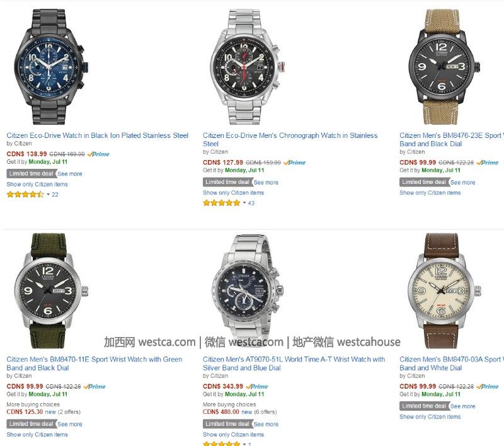Expand the rating dropdown arrow next to 22 reviews
This screenshot has width=504, height=446.
coord(49,195)
